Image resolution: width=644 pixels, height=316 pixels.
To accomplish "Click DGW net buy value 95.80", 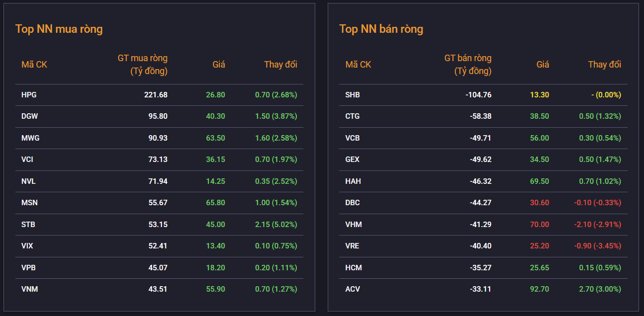I will [158, 116].
